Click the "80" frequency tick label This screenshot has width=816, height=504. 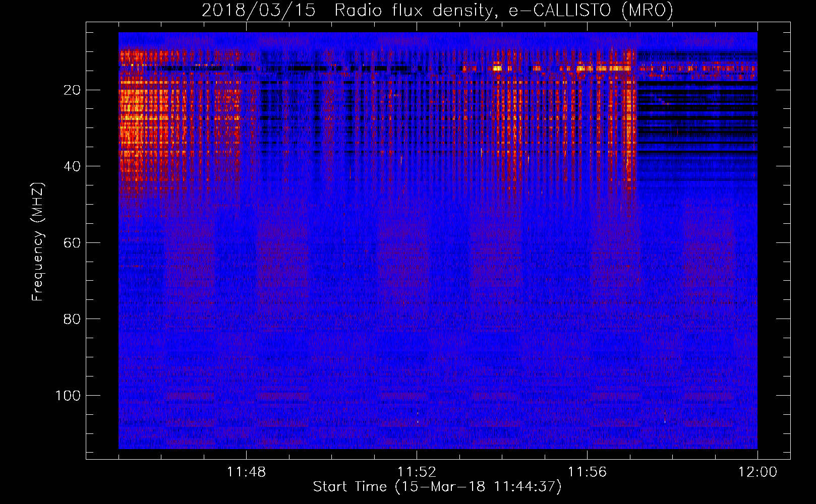pyautogui.click(x=73, y=319)
